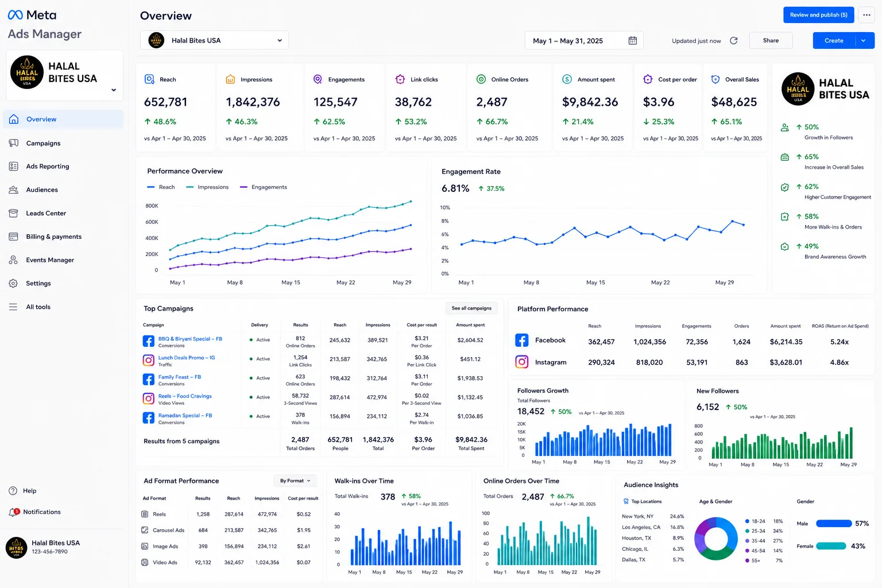Click the Help question mark icon
Viewport: 882px width, 588px height.
tap(13, 491)
